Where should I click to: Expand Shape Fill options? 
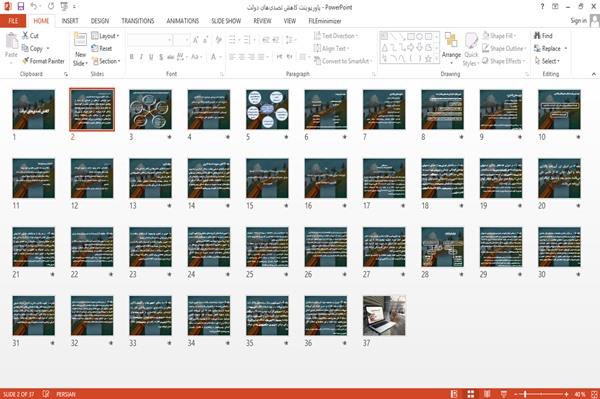(499, 36)
